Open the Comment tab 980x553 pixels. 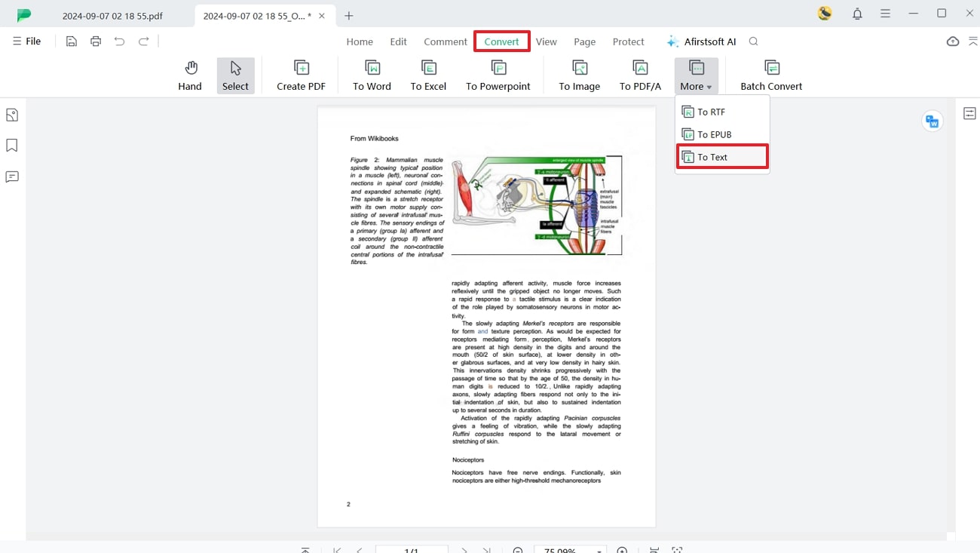click(x=446, y=41)
